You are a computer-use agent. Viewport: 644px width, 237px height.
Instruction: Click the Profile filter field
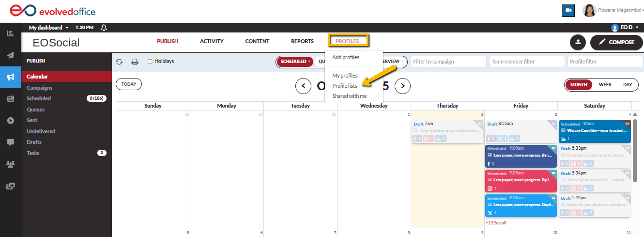click(605, 62)
